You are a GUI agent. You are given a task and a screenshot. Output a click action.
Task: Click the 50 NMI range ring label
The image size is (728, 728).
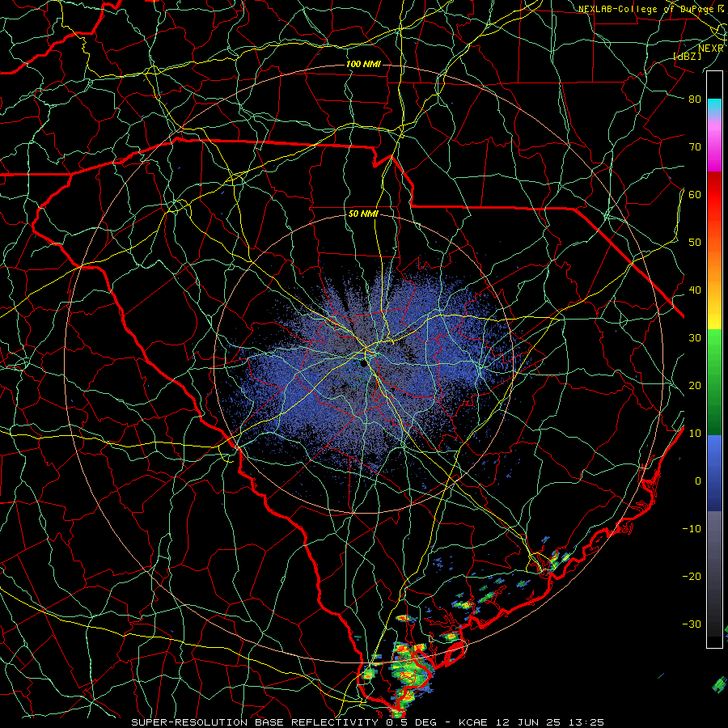click(x=363, y=214)
